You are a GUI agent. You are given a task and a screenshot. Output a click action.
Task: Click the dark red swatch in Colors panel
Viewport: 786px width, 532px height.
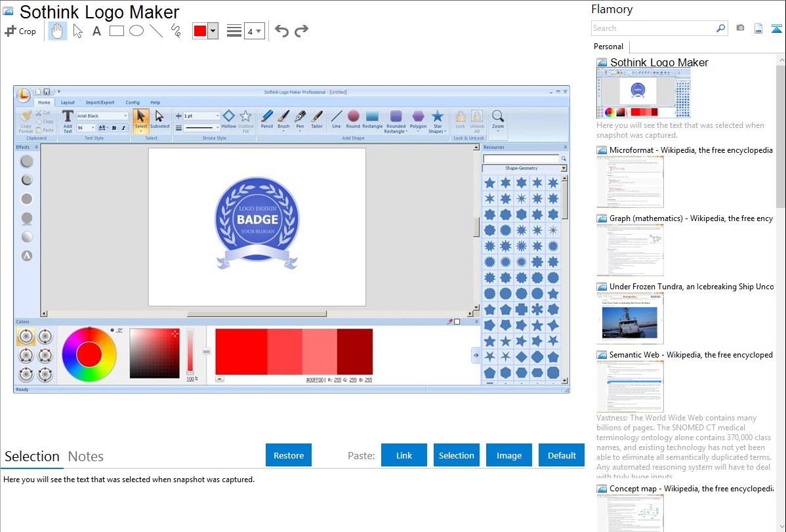coord(355,352)
